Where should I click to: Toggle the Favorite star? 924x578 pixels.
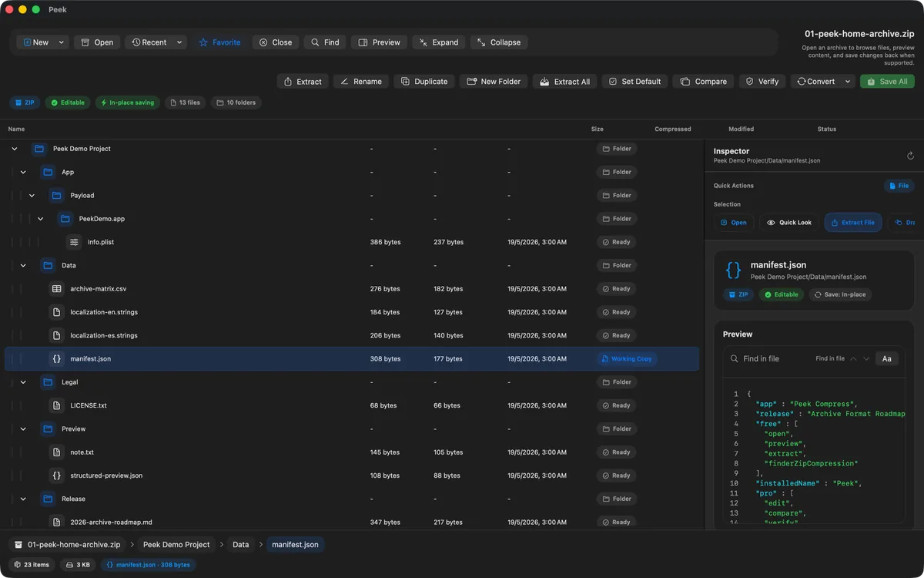click(219, 42)
